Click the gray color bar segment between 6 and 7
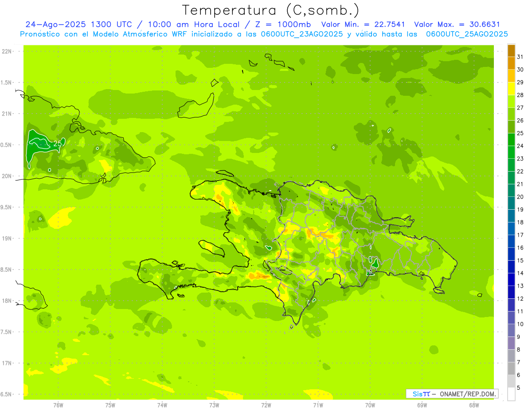532x411 pixels. pos(511,368)
